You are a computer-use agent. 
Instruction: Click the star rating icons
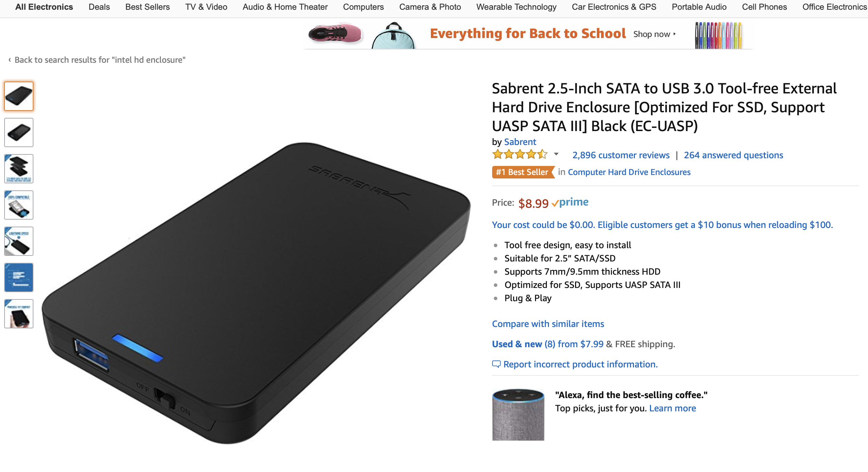click(x=520, y=154)
